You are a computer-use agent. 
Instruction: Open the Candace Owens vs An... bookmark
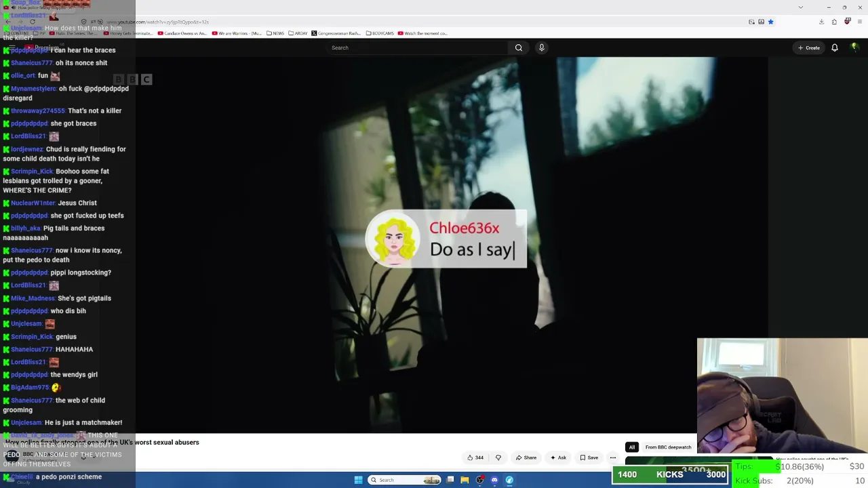pyautogui.click(x=182, y=33)
